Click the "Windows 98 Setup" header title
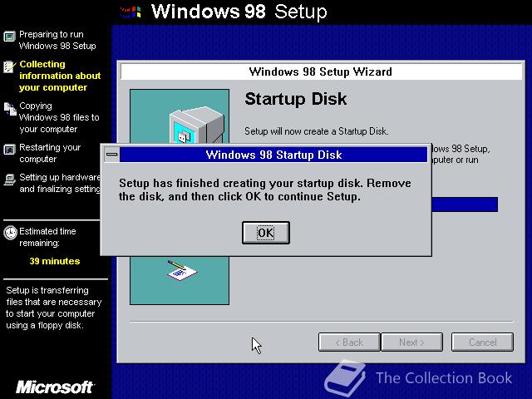The height and width of the screenshot is (399, 532). pyautogui.click(x=239, y=12)
